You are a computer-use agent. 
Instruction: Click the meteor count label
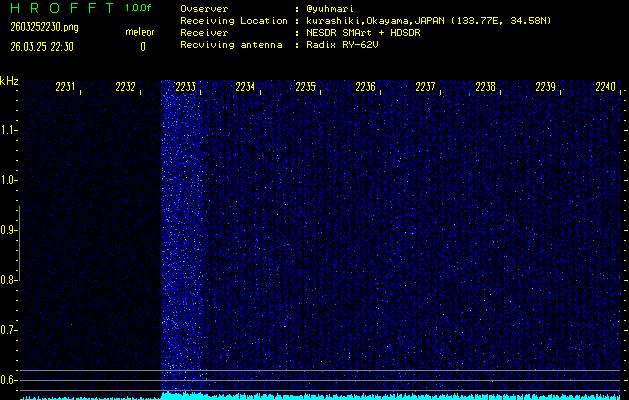(139, 32)
